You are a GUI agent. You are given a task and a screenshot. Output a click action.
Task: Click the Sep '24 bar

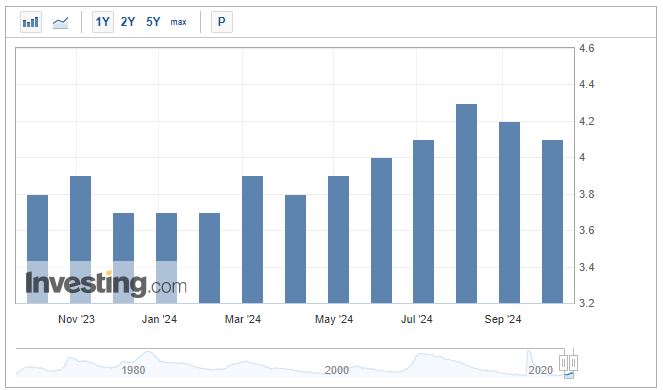tap(510, 212)
